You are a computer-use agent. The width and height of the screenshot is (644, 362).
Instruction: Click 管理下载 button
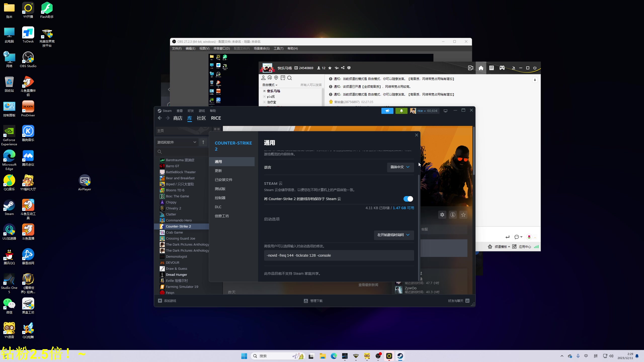click(313, 301)
